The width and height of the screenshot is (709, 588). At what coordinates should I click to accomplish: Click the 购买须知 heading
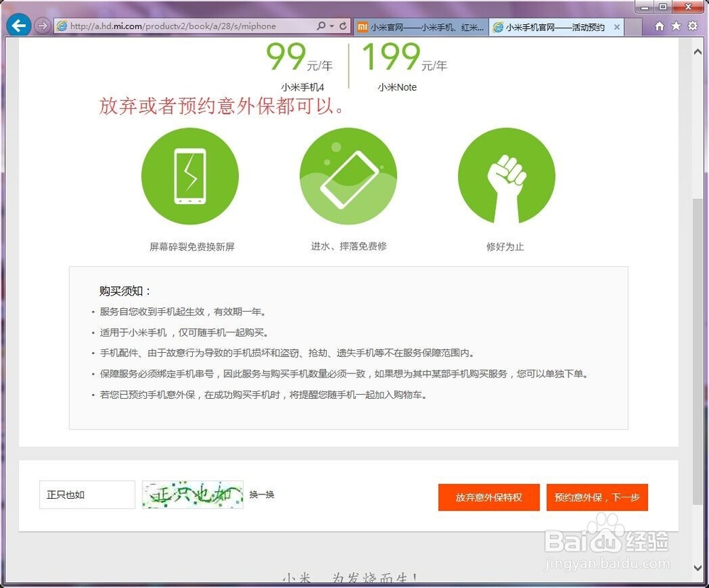pos(125,290)
